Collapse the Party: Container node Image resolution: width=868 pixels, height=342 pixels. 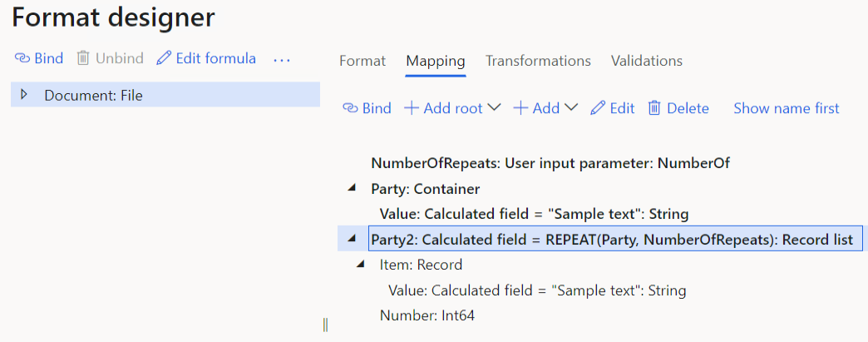pyautogui.click(x=352, y=189)
